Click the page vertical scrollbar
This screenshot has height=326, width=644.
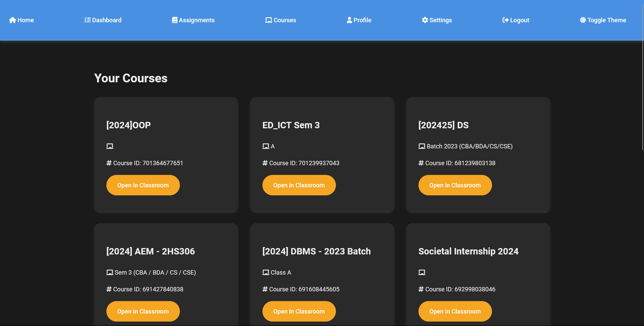click(x=641, y=101)
